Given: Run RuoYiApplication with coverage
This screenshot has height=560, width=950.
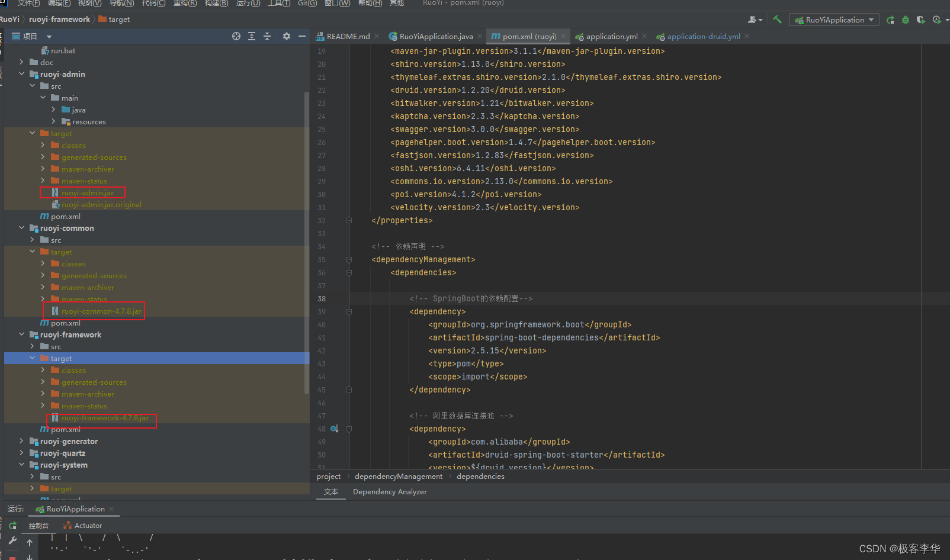Looking at the screenshot, I should point(920,20).
